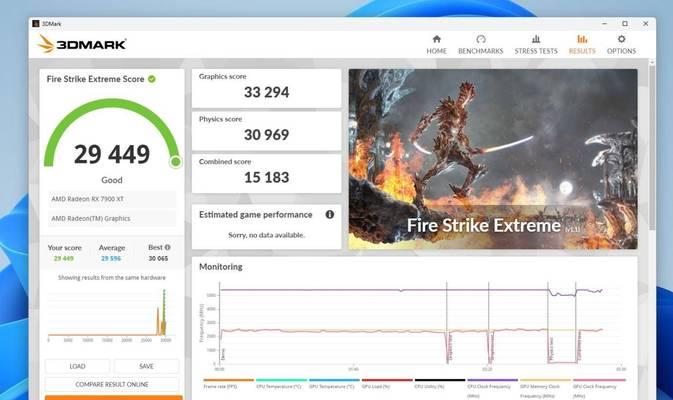
Task: Minimize the 3DMark window
Action: [604, 24]
